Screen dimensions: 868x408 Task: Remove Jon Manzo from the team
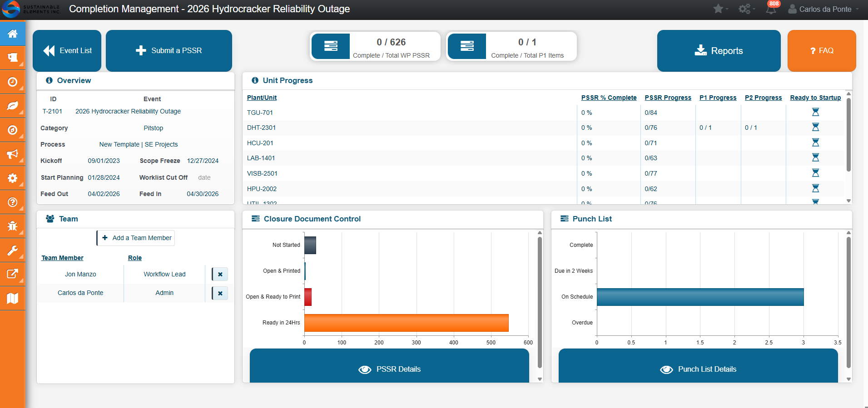(x=220, y=274)
